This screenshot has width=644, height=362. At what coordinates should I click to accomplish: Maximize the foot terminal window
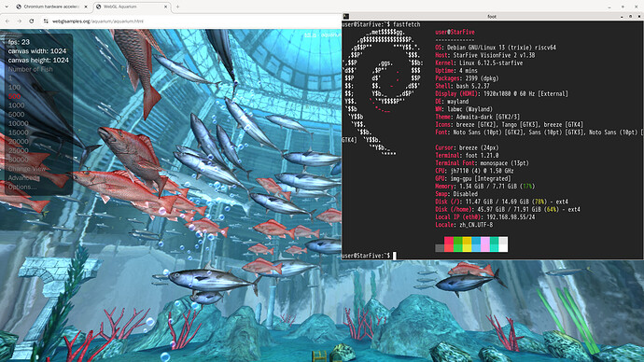pyautogui.click(x=630, y=17)
